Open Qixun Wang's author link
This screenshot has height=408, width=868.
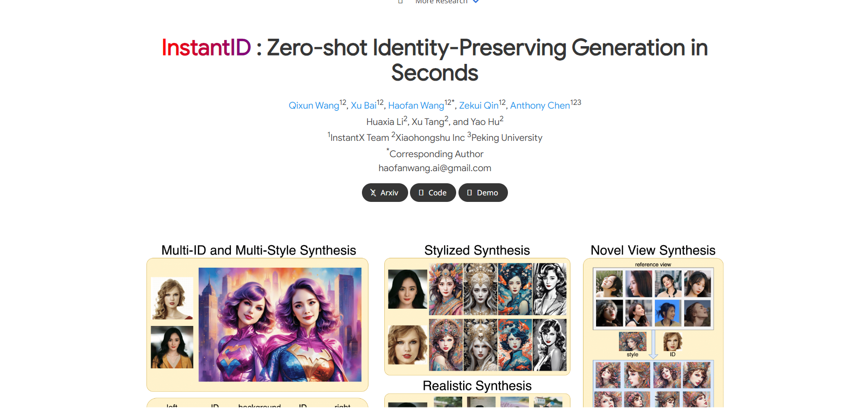(314, 105)
